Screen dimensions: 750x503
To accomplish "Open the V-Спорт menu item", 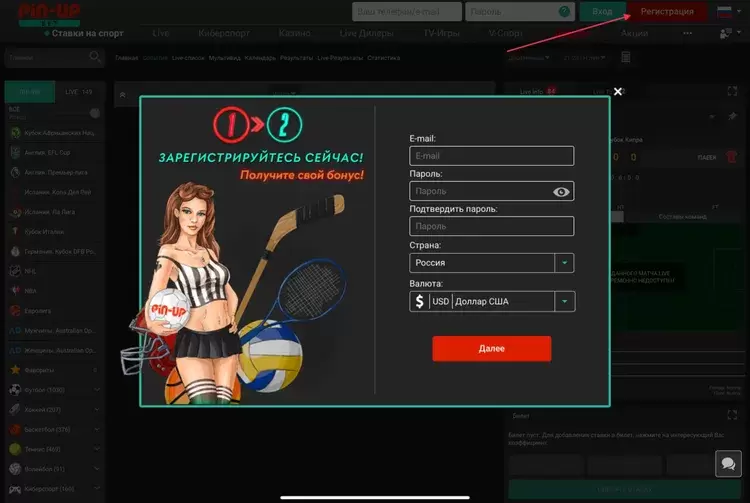I will tap(506, 33).
